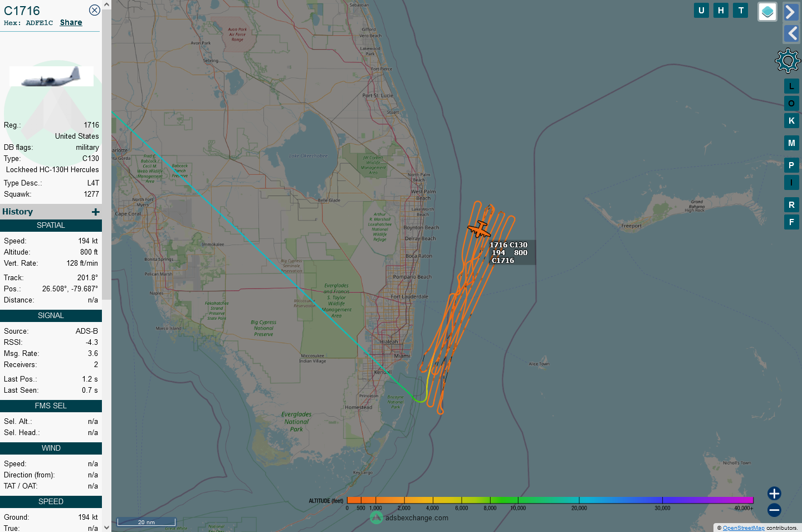The width and height of the screenshot is (802, 532).
Task: Click the Altitude value 800 ft
Action: (x=89, y=252)
